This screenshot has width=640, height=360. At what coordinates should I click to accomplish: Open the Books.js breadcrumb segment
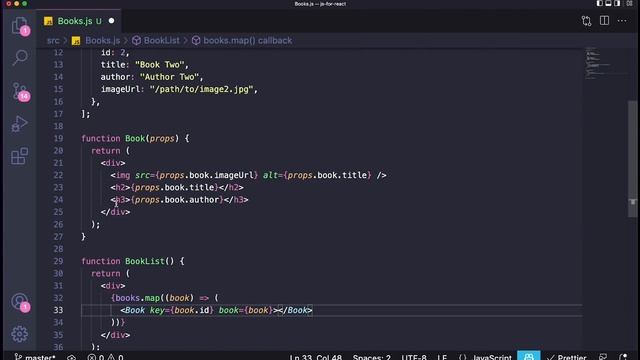point(96,40)
